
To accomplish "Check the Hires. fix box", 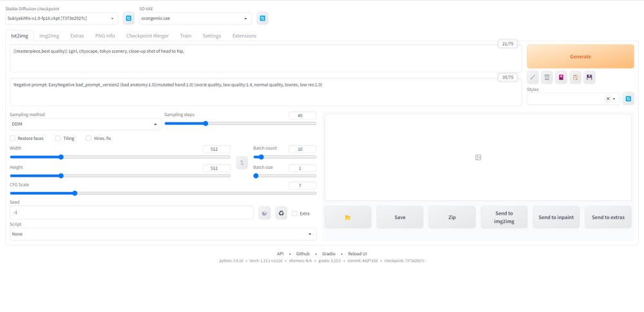I will tap(88, 138).
